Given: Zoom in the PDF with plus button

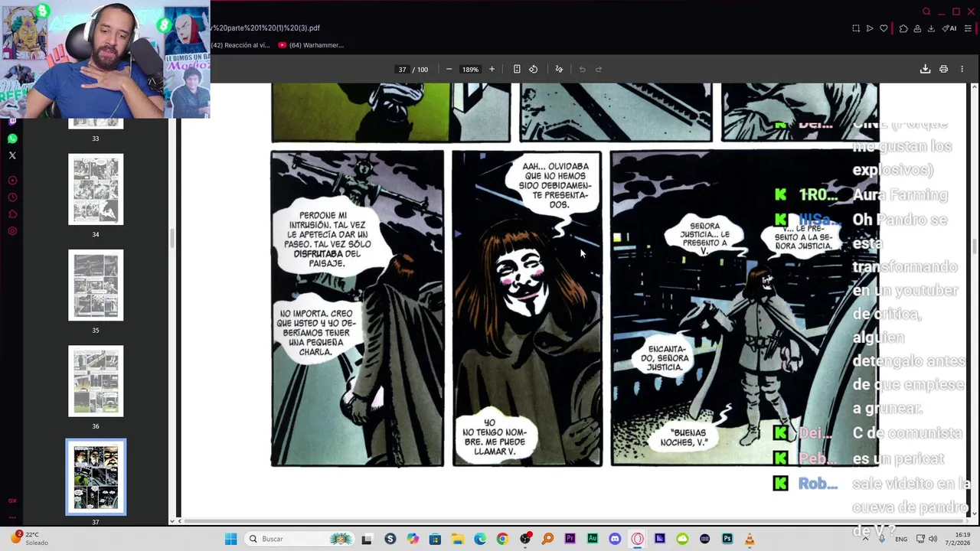Looking at the screenshot, I should point(492,69).
